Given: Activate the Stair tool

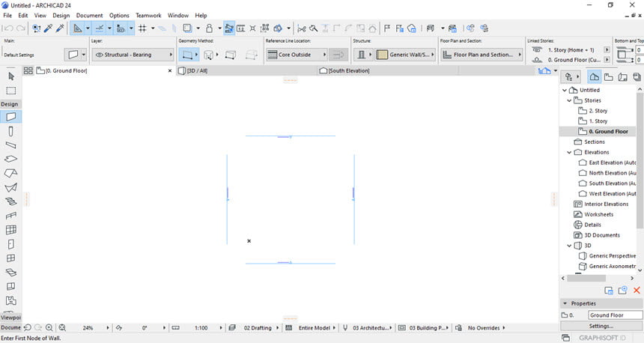Looking at the screenshot, I should click(11, 201).
